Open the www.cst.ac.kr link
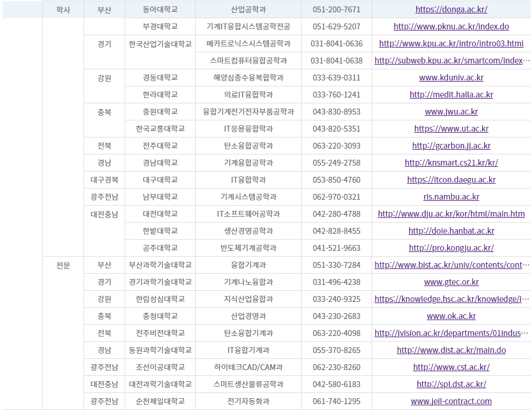Viewport: 532px width, 410px height. (x=451, y=367)
